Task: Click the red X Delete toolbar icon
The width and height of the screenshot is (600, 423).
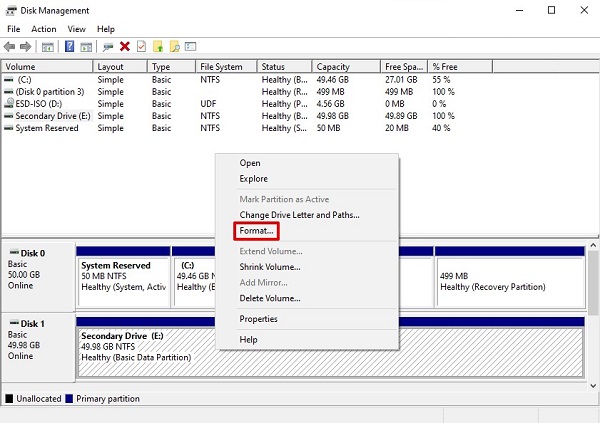Action: (x=125, y=46)
